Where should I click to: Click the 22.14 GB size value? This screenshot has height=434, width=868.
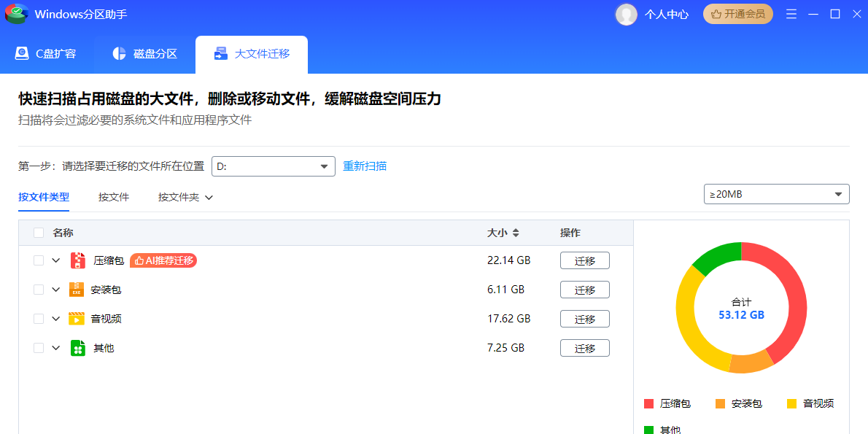point(508,260)
